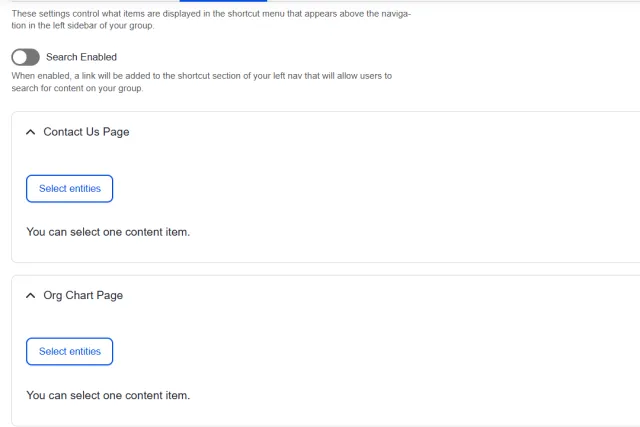This screenshot has height=427, width=640.
Task: Click the shortcut menu settings description paragraph
Action: (210, 20)
